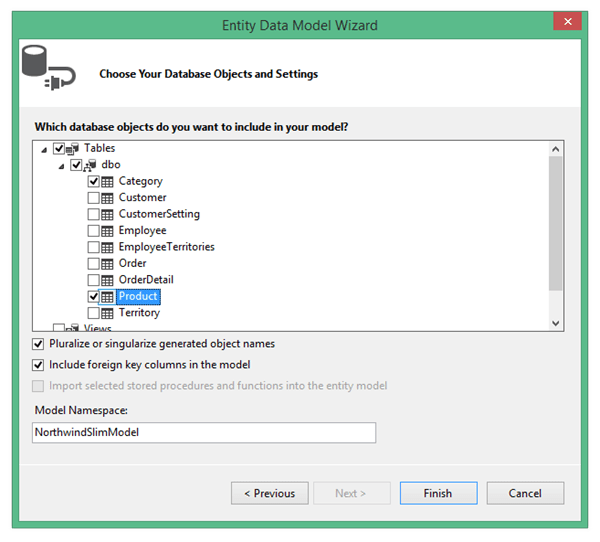Select the EmployeeTerritories tree item
This screenshot has width=600, height=542.
166,247
